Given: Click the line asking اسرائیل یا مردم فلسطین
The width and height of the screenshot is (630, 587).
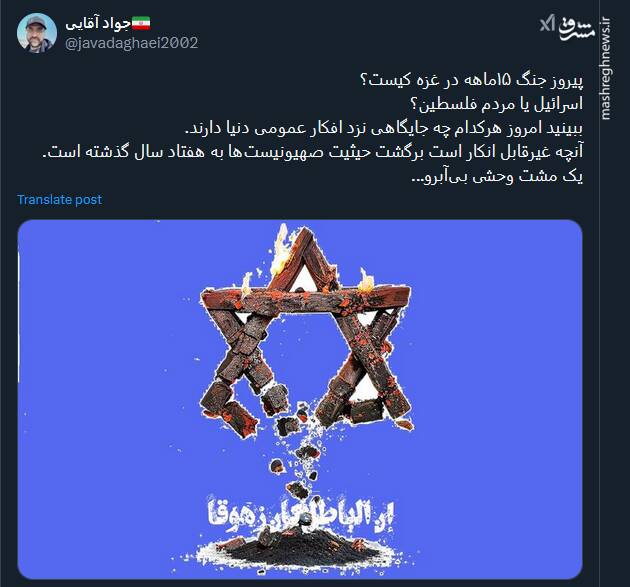Looking at the screenshot, I should tap(497, 104).
